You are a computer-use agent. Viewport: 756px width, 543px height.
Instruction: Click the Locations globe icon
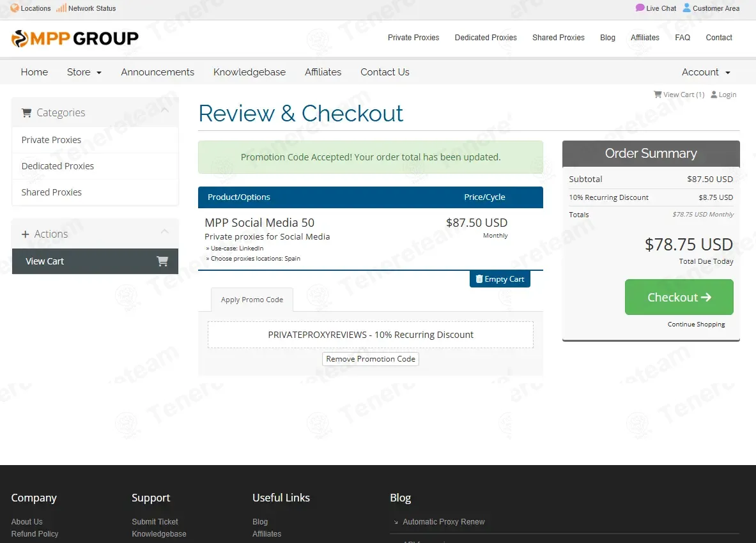pos(15,8)
